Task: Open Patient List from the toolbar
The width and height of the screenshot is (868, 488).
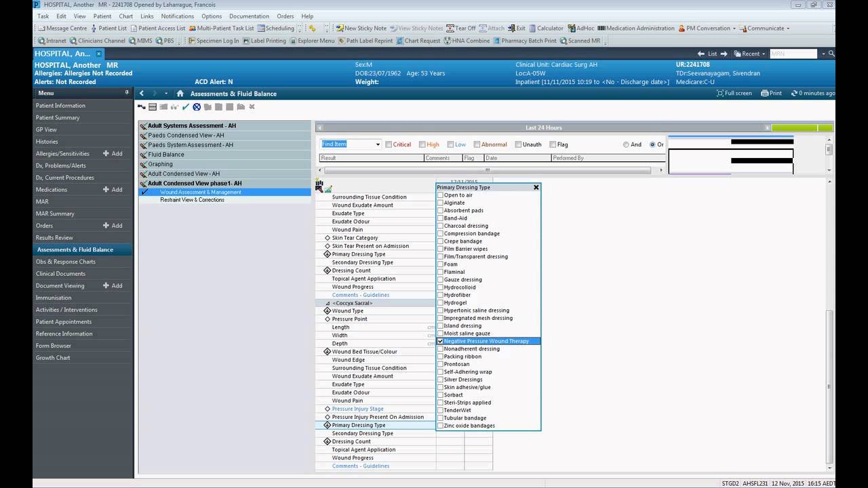Action: 108,28
